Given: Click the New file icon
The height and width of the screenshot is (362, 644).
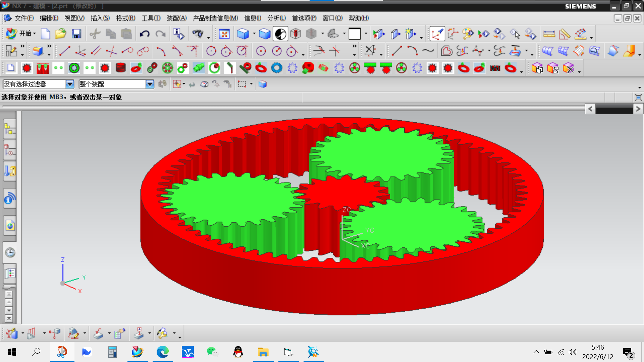Looking at the screenshot, I should (45, 34).
